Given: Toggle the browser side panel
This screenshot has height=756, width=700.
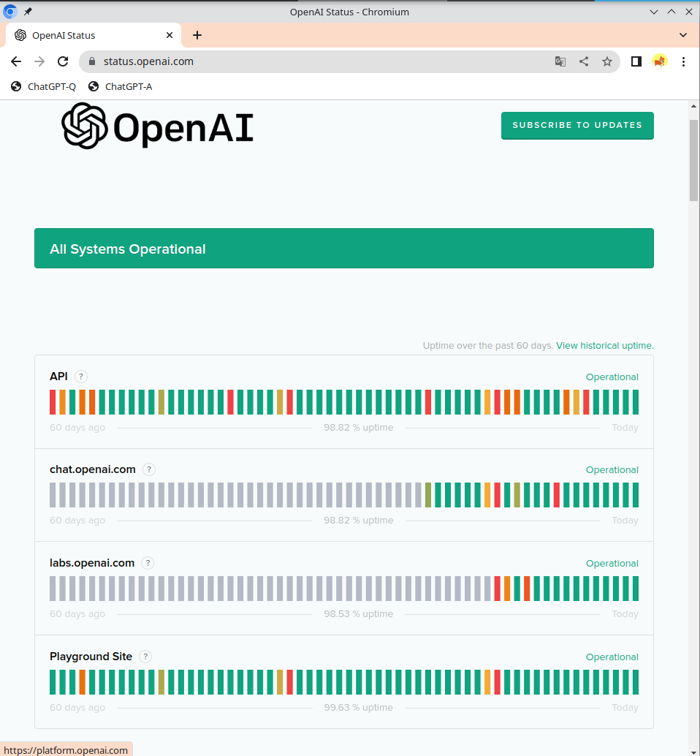Looking at the screenshot, I should coord(636,61).
